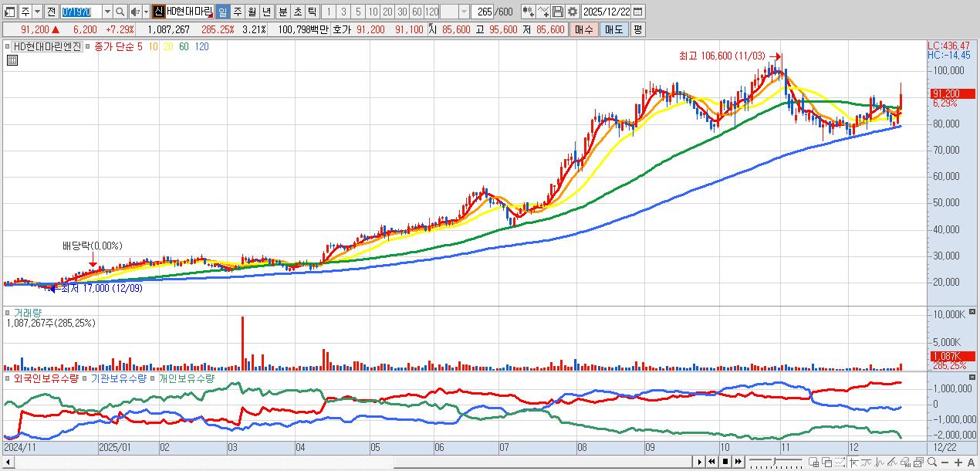The width and height of the screenshot is (980, 471).
Task: Click the wavy trend line tool icon
Action: (x=866, y=462)
